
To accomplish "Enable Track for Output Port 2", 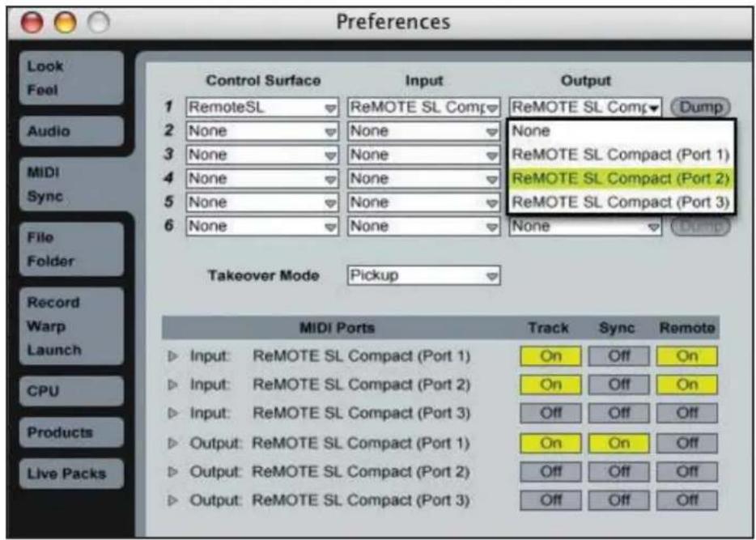I will (550, 471).
